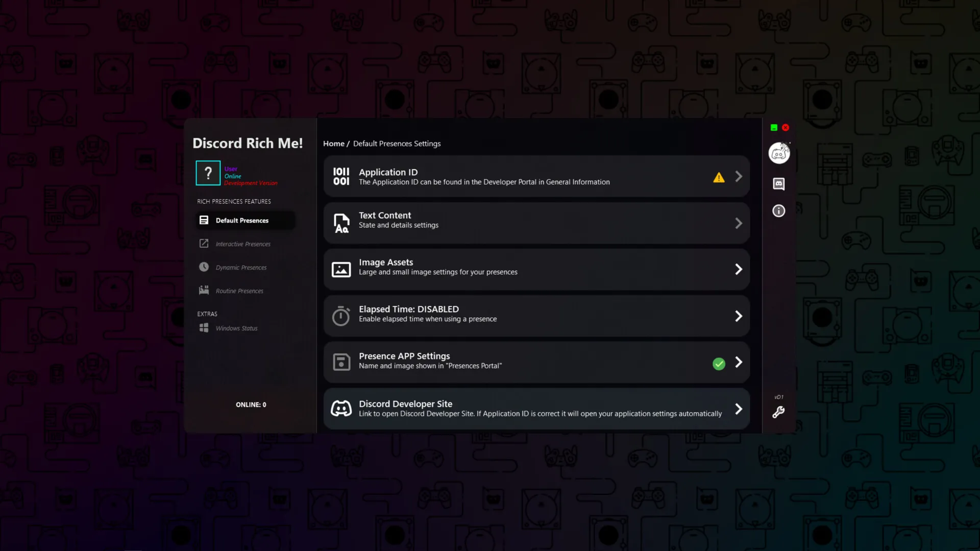Click the user avatar question mark box
The image size is (980, 551).
click(x=208, y=173)
